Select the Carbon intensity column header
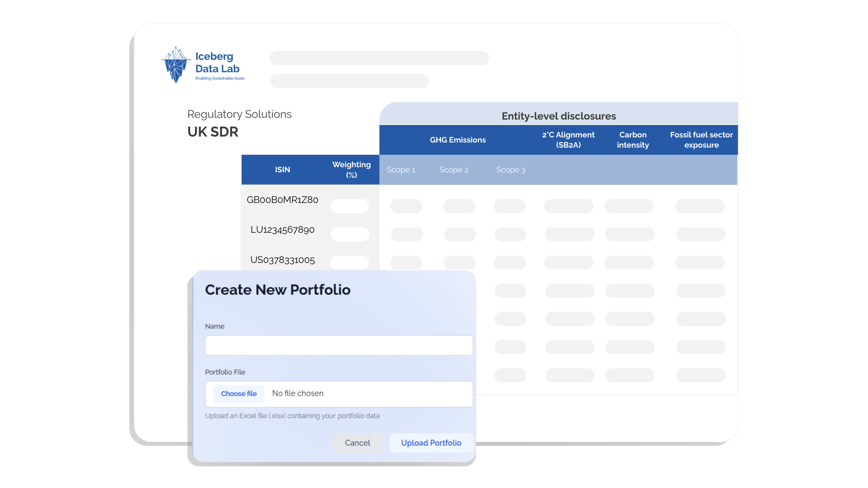This screenshot has width=868, height=488. point(633,140)
